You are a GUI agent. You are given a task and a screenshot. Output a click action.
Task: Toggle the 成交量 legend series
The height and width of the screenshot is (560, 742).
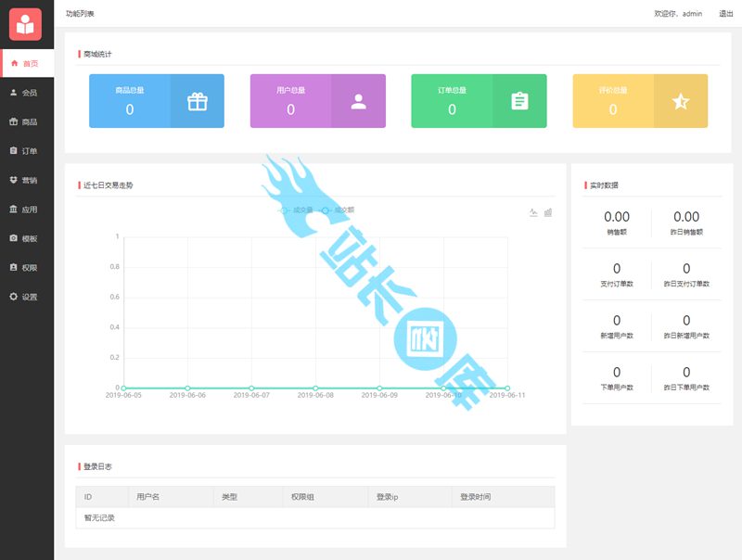pyautogui.click(x=297, y=210)
